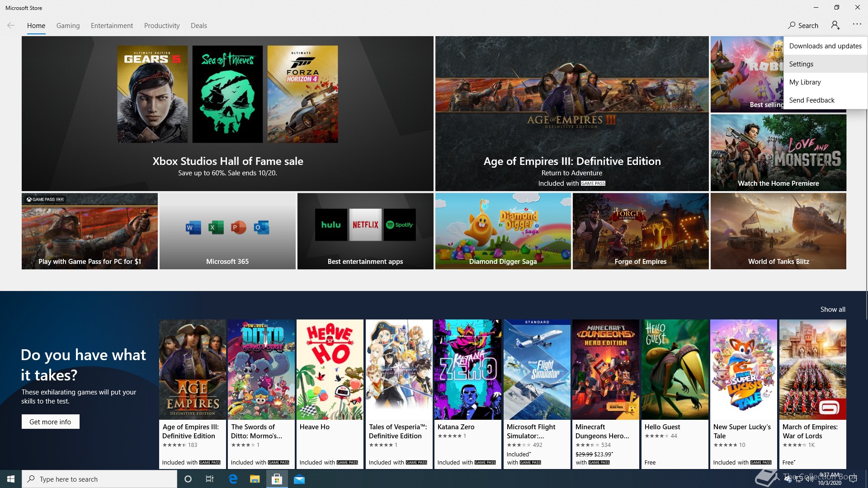
Task: Open Minecraft Dungeons Hero Edition card
Action: (606, 394)
